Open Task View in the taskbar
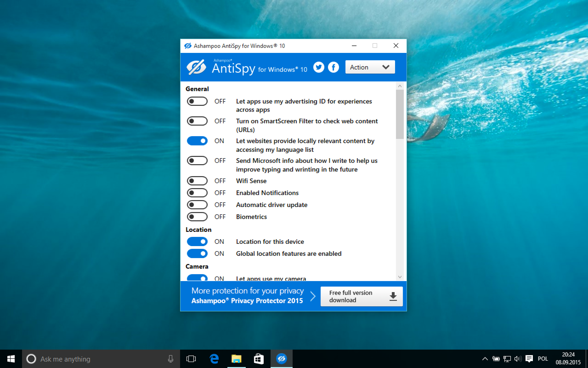Screen dimensions: 588x368 pos(191,359)
